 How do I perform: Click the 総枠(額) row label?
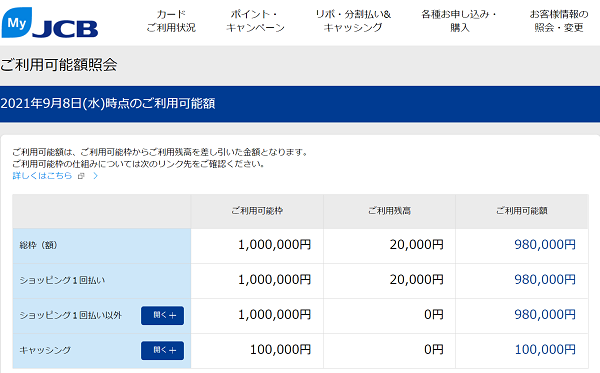pyautogui.click(x=38, y=245)
